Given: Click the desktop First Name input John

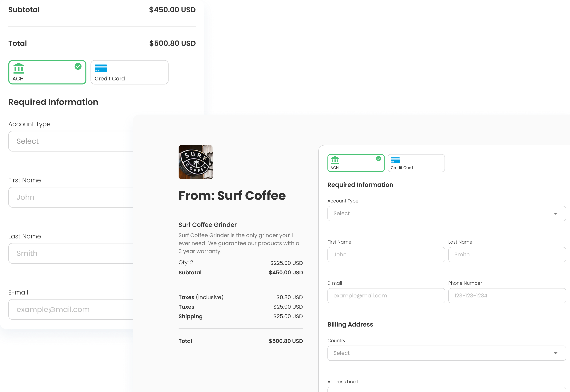Looking at the screenshot, I should pyautogui.click(x=386, y=254).
